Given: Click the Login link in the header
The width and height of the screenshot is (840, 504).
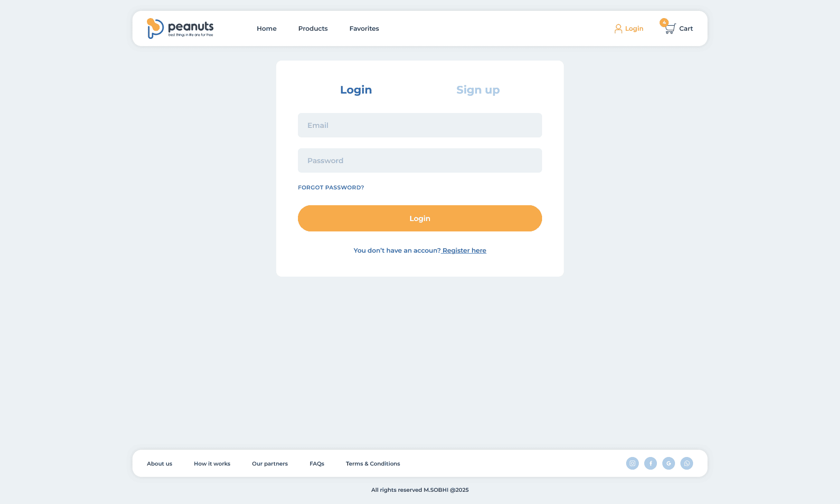Looking at the screenshot, I should [634, 28].
